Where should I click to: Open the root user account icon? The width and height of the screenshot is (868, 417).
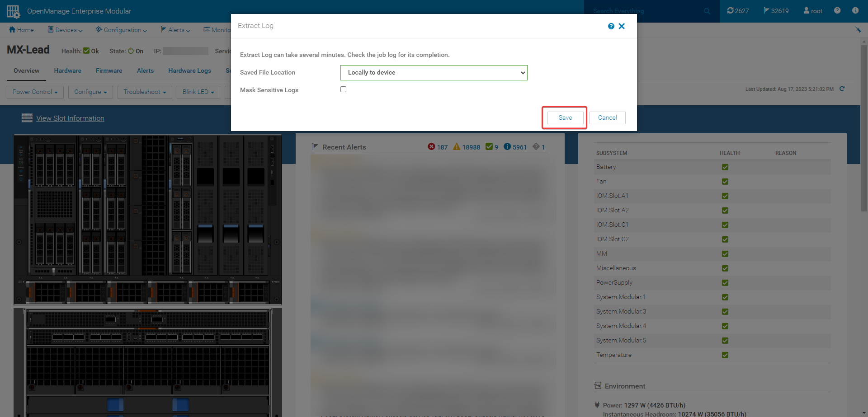tap(808, 10)
